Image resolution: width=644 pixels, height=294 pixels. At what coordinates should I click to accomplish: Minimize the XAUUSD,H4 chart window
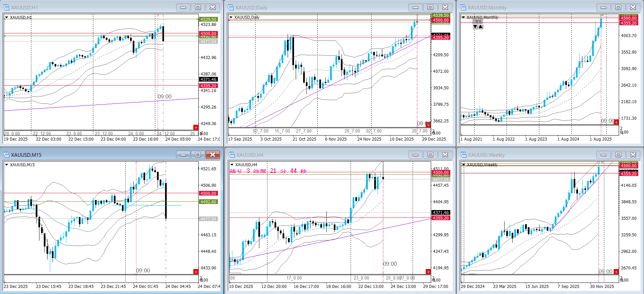415,155
